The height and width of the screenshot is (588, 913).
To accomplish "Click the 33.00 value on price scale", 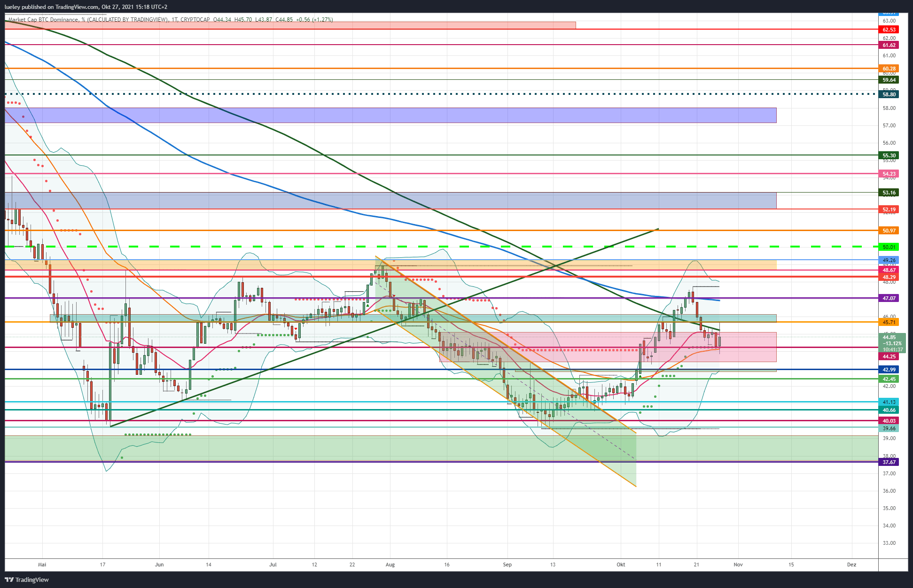I will 889,543.
